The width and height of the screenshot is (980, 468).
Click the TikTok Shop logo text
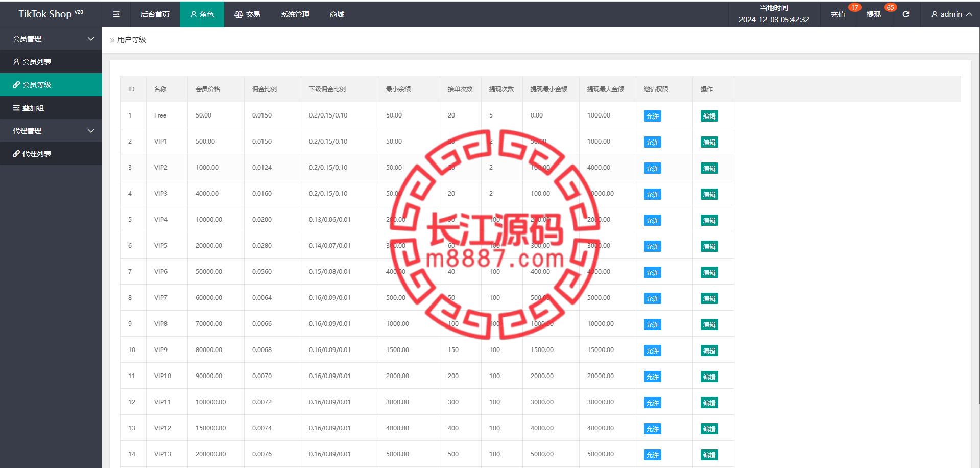pos(51,14)
